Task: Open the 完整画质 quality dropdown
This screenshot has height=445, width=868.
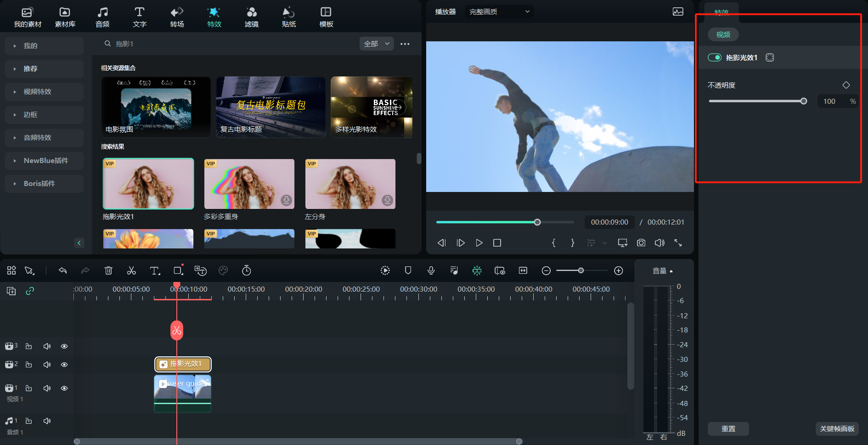Action: point(499,11)
